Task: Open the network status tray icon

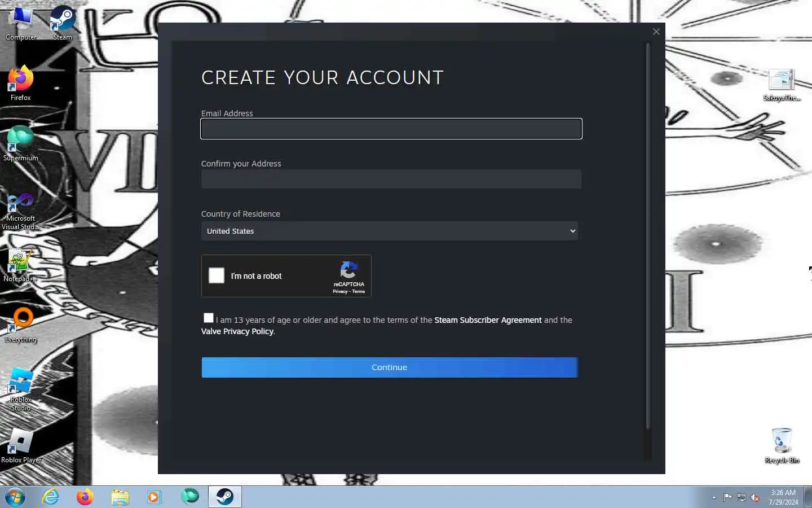Action: click(x=742, y=497)
